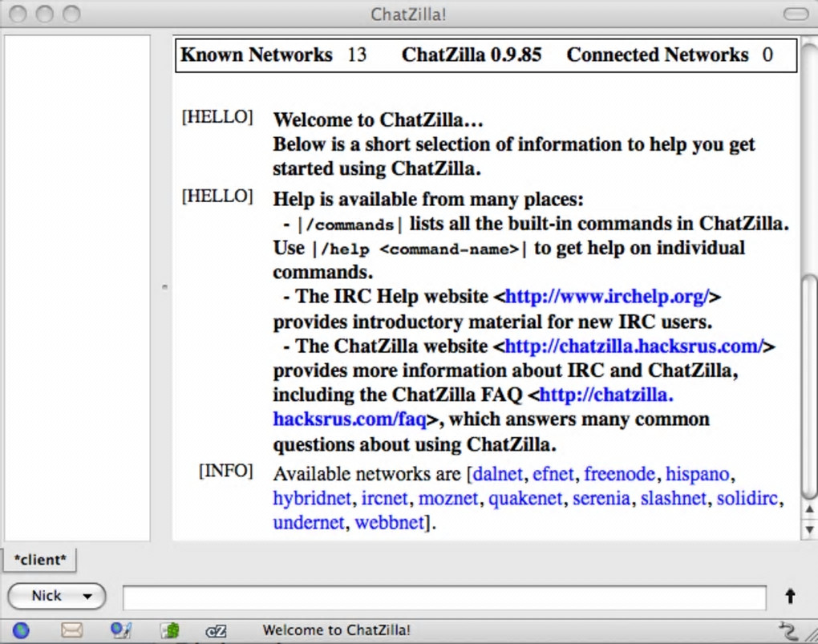Click the online/offline connection icon at bottom right
The image size is (818, 644).
point(788,630)
